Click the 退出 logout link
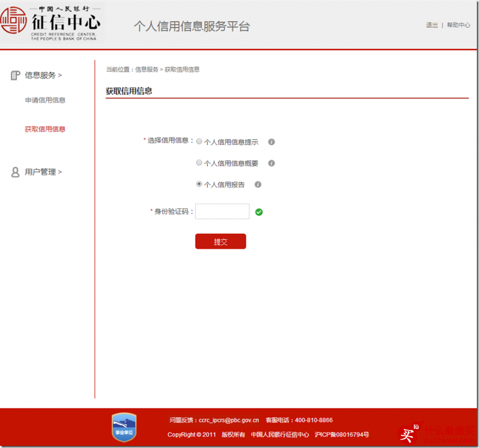 [432, 25]
